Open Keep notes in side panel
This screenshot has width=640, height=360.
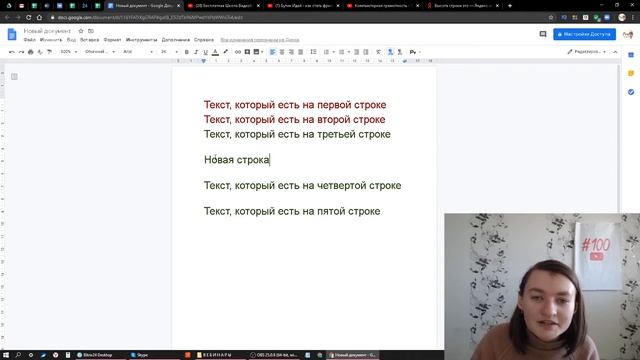click(x=631, y=73)
